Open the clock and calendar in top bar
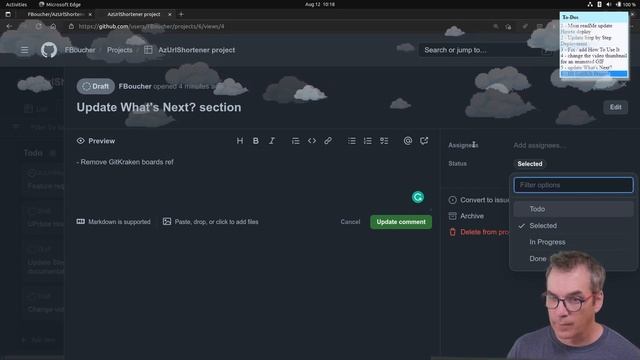The width and height of the screenshot is (640, 360). pyautogui.click(x=320, y=4)
